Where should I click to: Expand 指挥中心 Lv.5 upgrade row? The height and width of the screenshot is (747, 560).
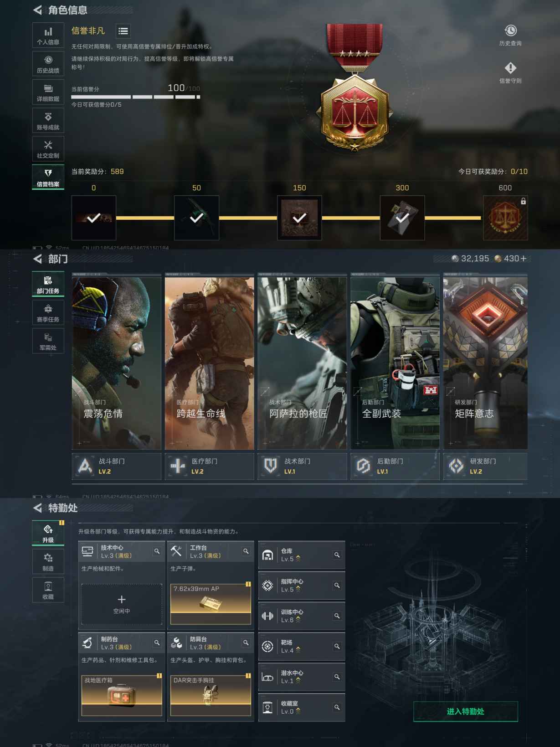coord(301,586)
